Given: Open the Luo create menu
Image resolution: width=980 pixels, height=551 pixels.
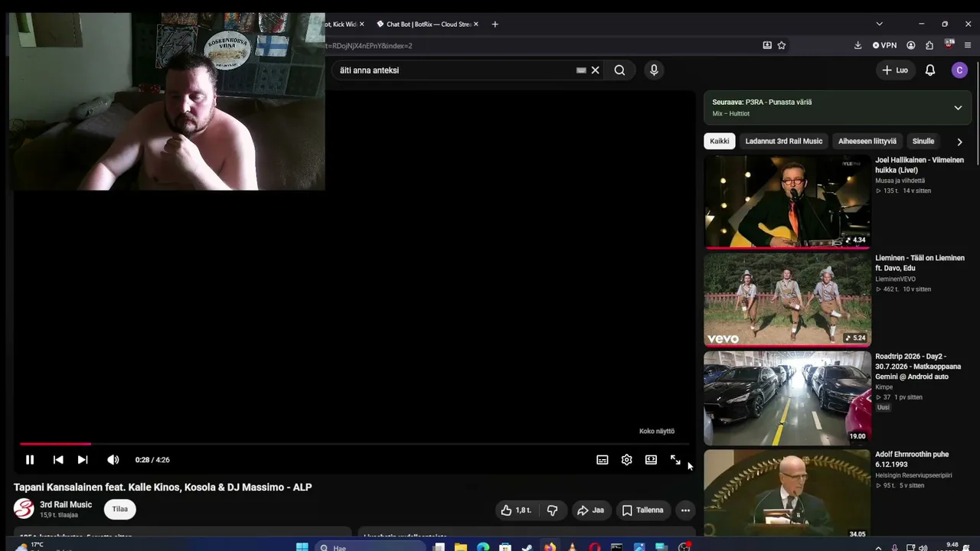Looking at the screenshot, I should coord(895,70).
